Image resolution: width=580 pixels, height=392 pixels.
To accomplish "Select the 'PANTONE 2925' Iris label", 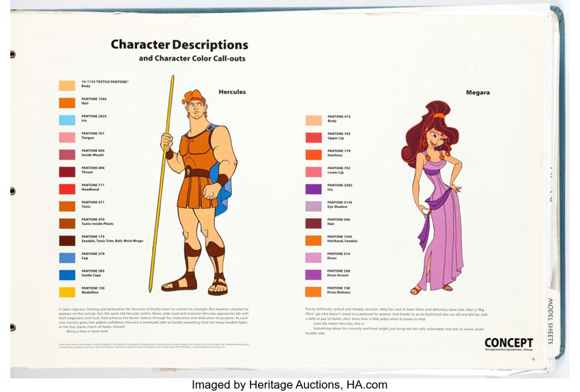I will (94, 118).
